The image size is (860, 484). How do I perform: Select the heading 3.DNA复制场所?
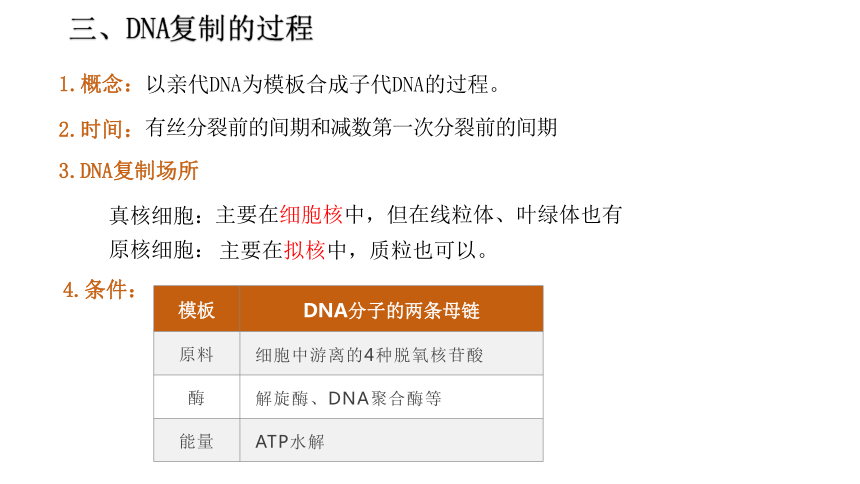pyautogui.click(x=128, y=171)
